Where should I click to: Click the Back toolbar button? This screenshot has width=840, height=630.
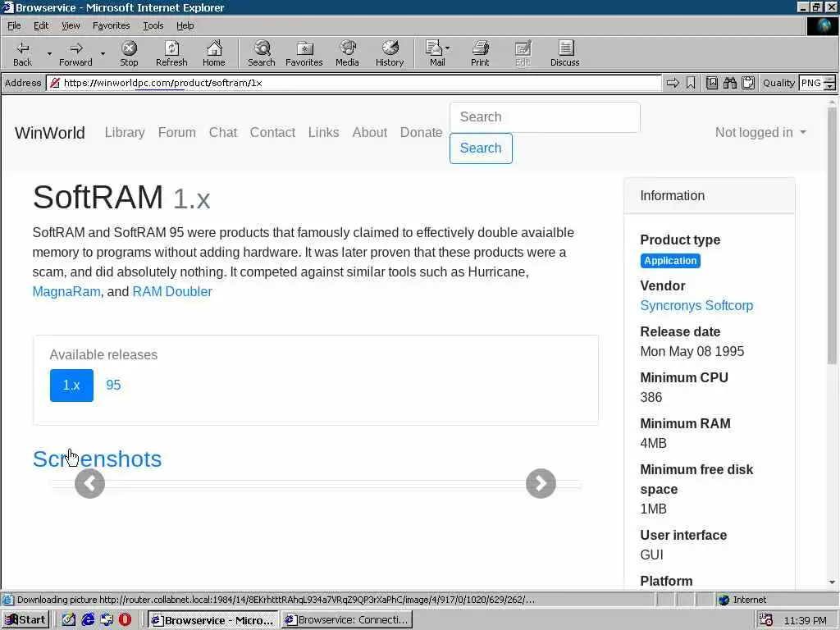coord(22,53)
